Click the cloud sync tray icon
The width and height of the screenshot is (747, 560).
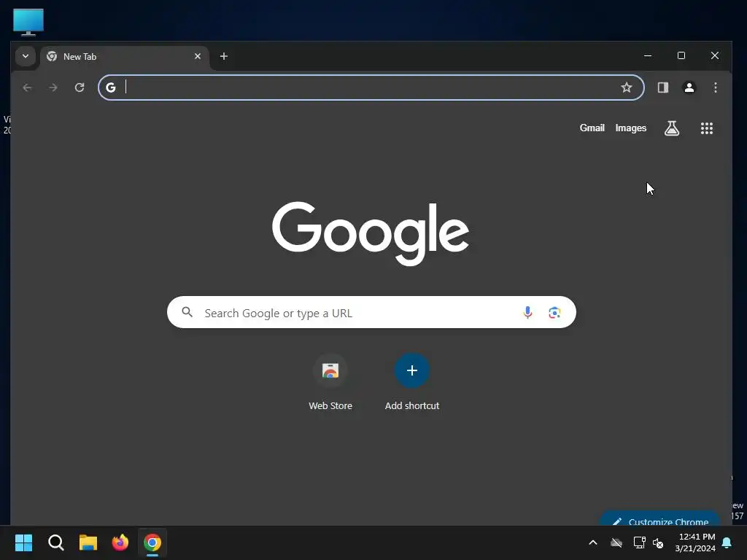click(x=616, y=542)
